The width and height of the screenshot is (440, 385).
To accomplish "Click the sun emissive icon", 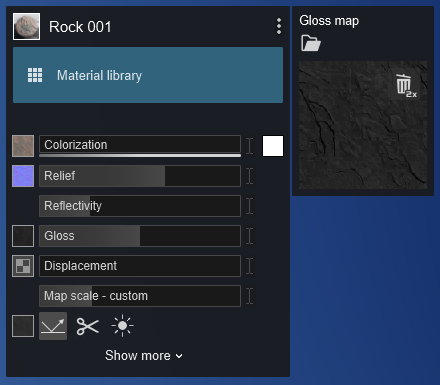I will coord(122,326).
